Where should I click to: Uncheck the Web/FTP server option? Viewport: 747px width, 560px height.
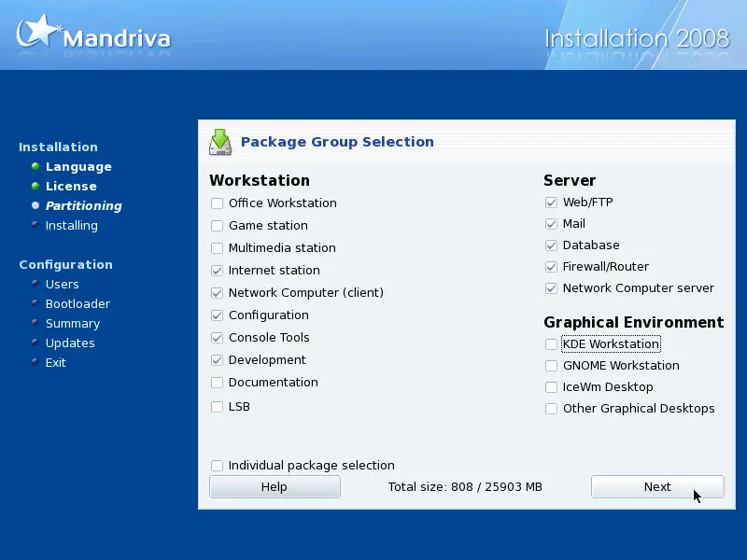pyautogui.click(x=551, y=203)
